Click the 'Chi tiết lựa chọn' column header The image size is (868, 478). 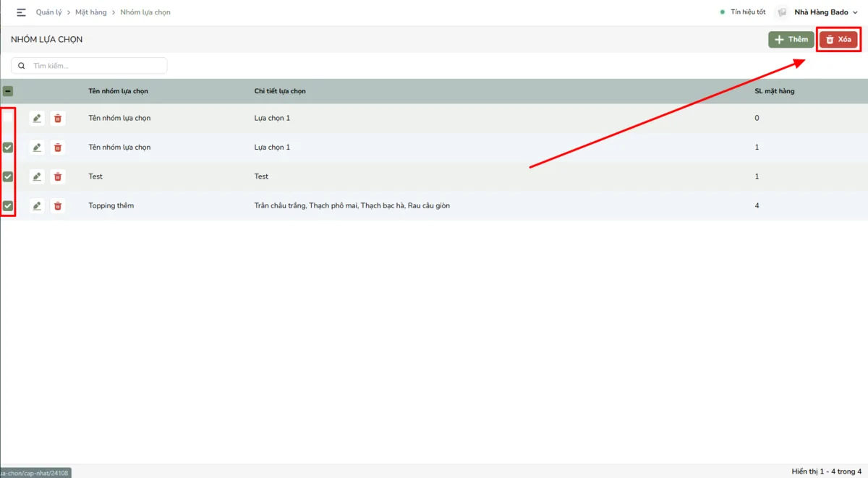(280, 91)
